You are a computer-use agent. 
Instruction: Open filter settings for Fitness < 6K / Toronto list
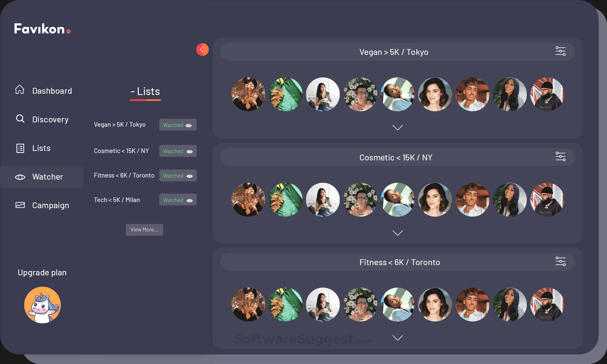click(561, 261)
